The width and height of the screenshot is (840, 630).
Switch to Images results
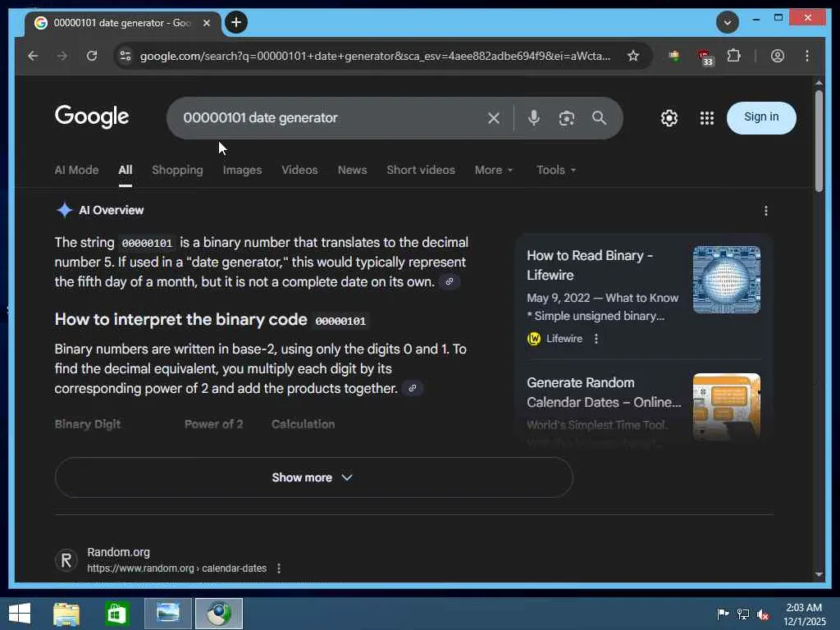[x=242, y=170]
